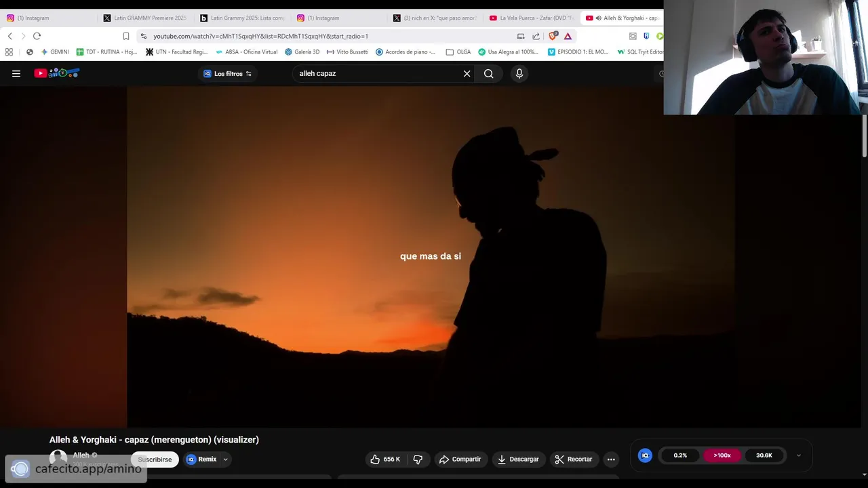This screenshot has height=488, width=868.
Task: Open the Alleh channel avatar
Action: pyautogui.click(x=58, y=458)
